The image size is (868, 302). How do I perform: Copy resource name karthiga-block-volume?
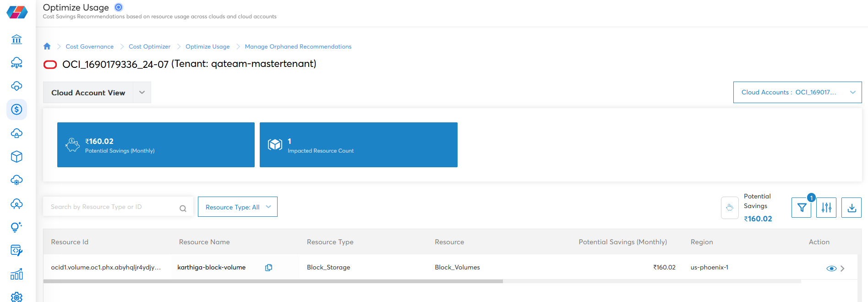point(269,268)
